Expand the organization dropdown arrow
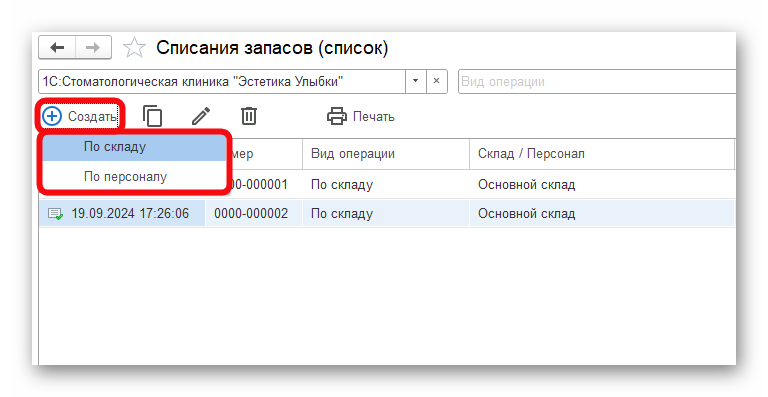Viewport: 768px width, 397px height. 415,81
